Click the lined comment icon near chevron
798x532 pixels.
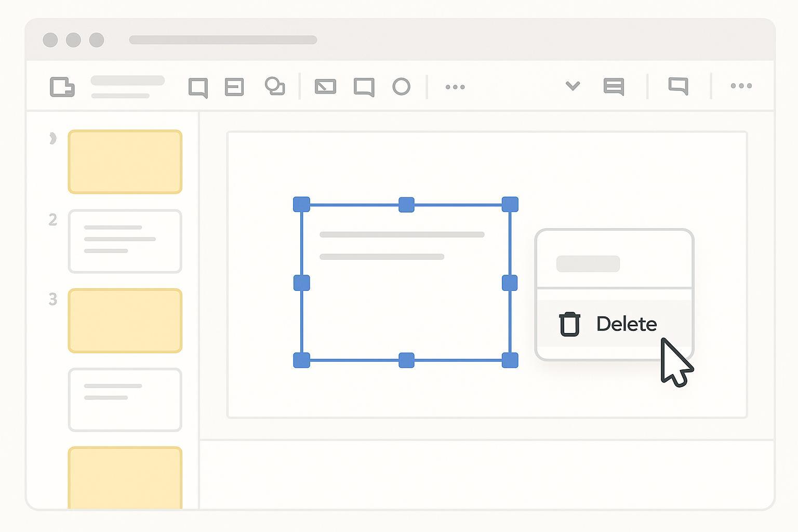tap(614, 87)
